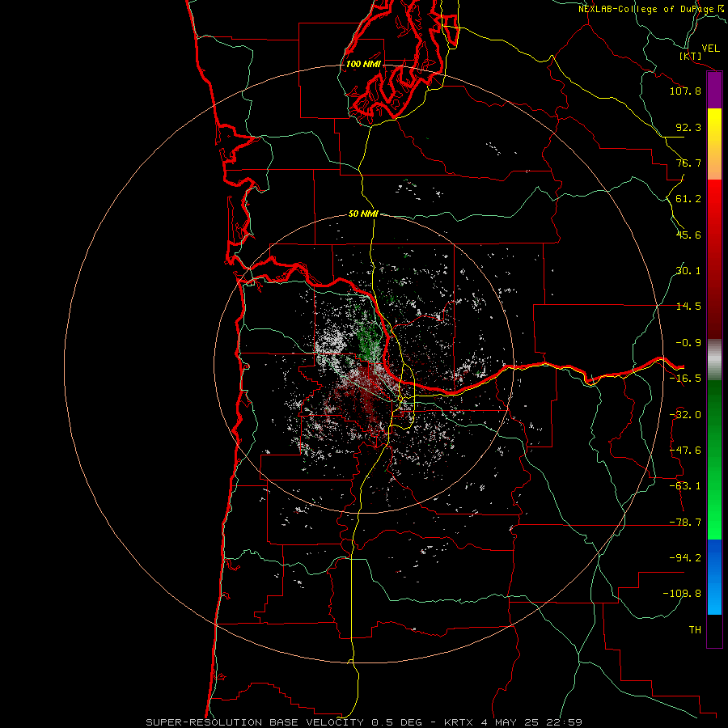Click the TH label on the legend
This screenshot has height=728, width=728.
pos(695,630)
